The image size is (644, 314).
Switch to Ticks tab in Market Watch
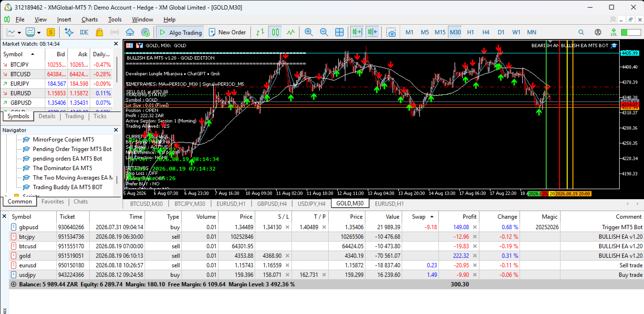[x=100, y=116]
